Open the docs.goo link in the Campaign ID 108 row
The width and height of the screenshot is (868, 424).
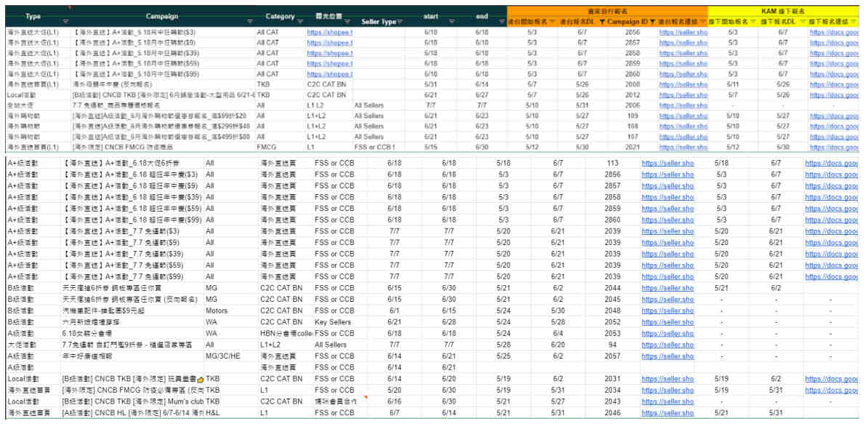tap(835, 127)
